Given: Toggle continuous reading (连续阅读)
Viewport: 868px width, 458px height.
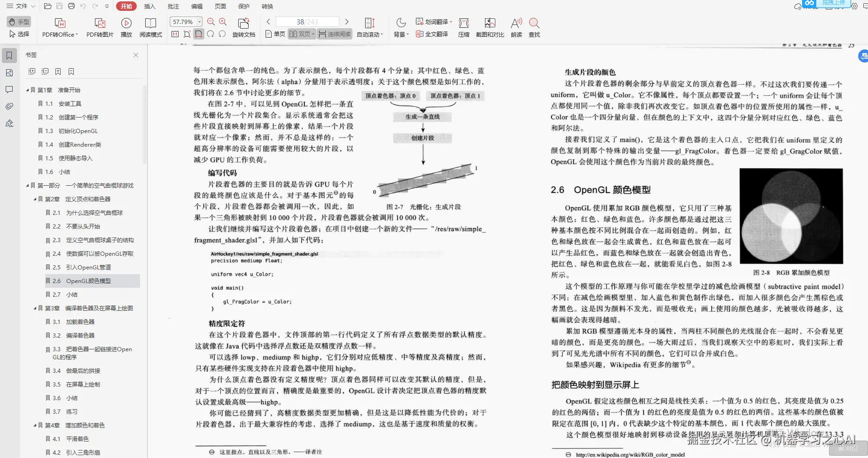Looking at the screenshot, I should [x=335, y=34].
